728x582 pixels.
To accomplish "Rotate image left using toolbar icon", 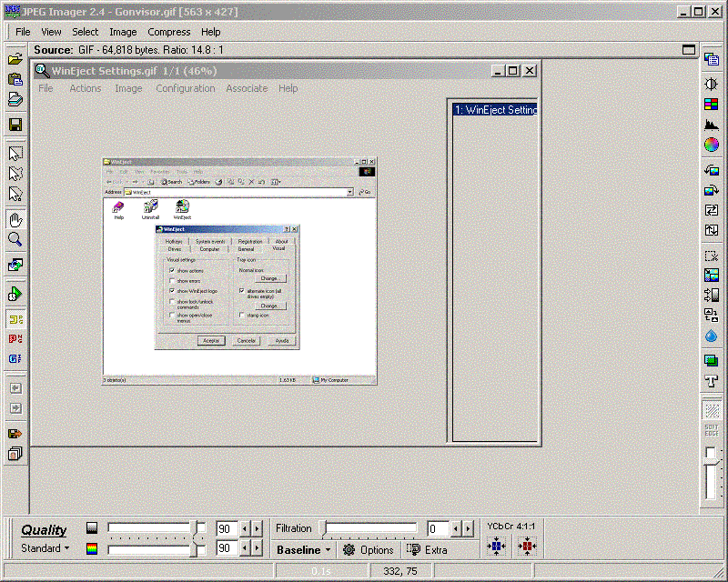I will tap(712, 170).
